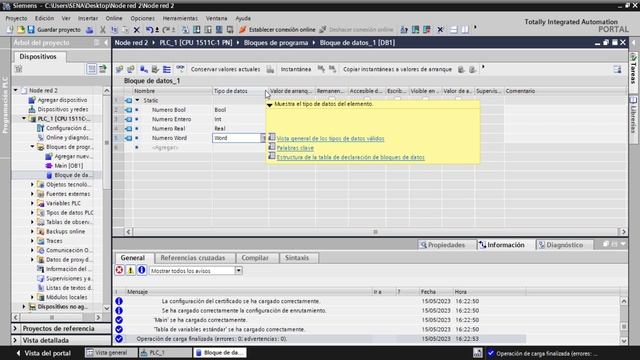Switch to the Referencias cruzadas tab
The height and width of the screenshot is (360, 640).
click(x=193, y=258)
